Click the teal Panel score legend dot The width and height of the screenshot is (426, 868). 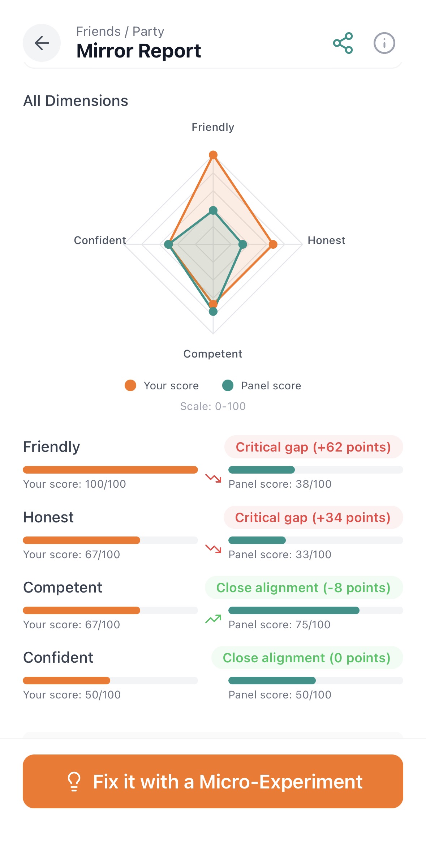pyautogui.click(x=228, y=385)
